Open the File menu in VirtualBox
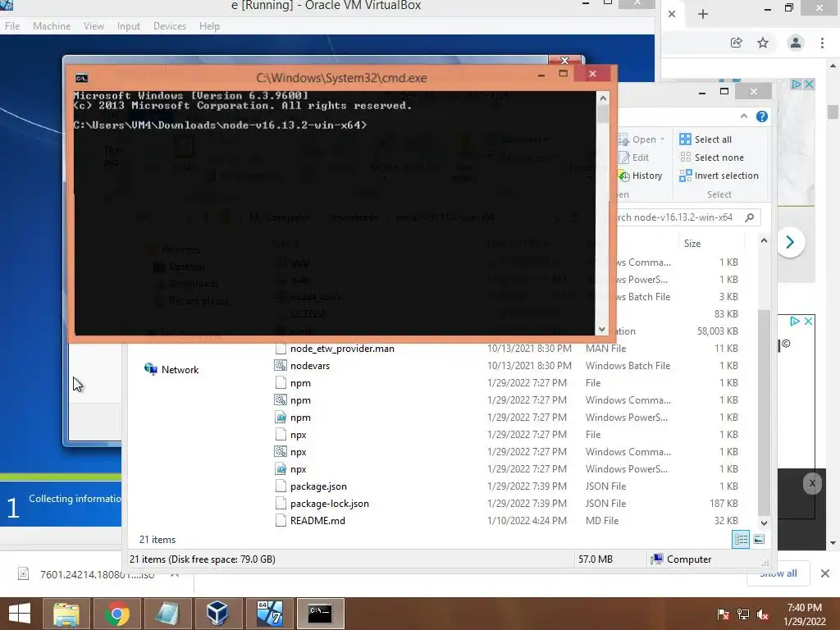 click(12, 25)
